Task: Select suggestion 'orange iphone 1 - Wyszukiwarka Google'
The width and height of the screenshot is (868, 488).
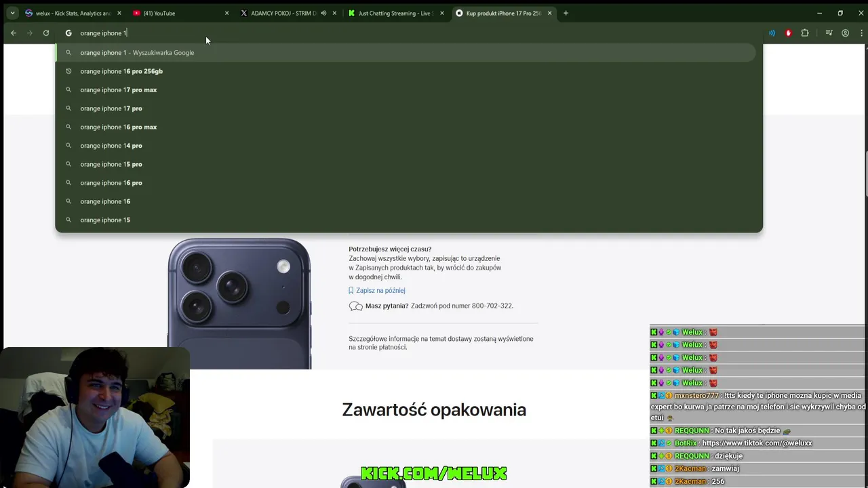Action: click(x=406, y=52)
